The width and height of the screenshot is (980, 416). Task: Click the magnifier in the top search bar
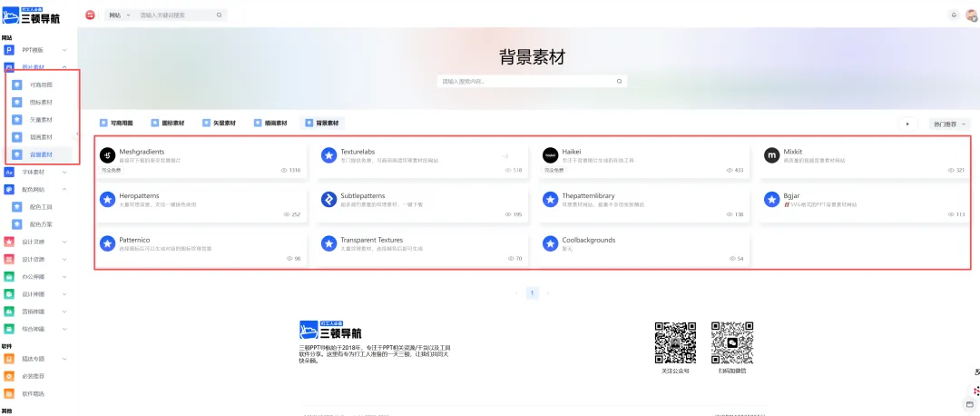point(220,15)
